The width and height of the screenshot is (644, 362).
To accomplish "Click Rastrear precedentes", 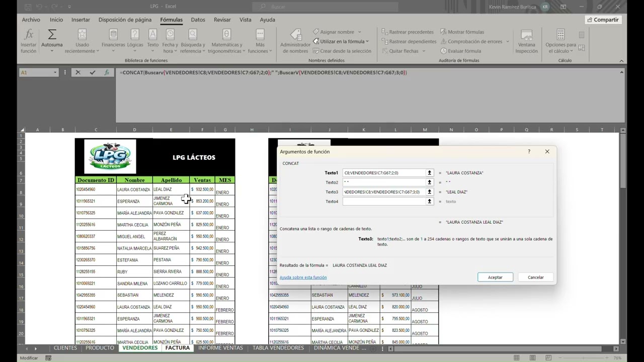I will [x=408, y=32].
